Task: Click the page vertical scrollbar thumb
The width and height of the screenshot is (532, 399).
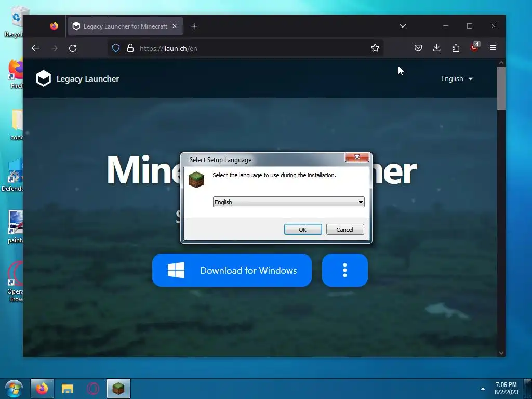Action: (x=501, y=88)
